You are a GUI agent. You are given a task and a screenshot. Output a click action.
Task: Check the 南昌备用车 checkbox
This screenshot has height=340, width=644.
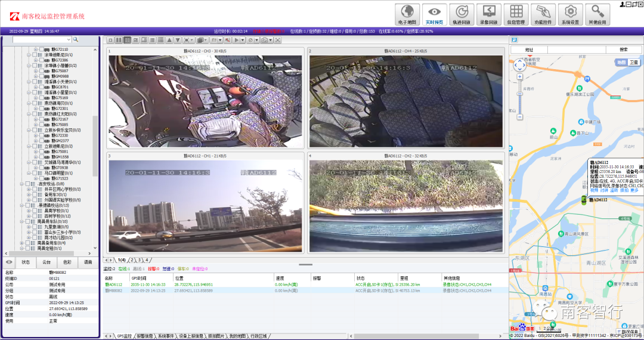27,243
